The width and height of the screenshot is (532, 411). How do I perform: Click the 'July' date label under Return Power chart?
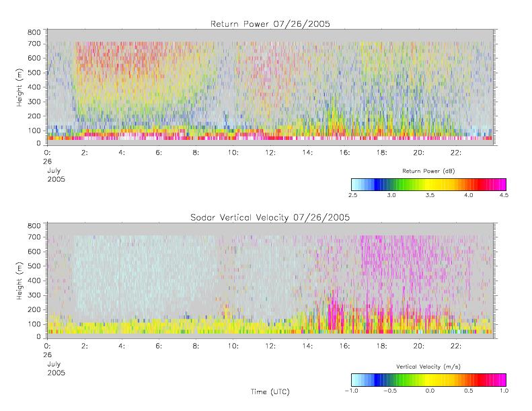click(x=54, y=170)
